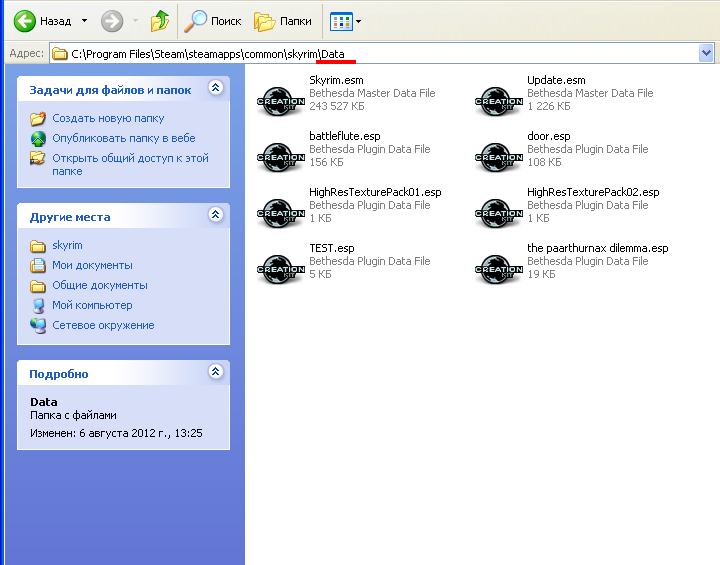Click the Общие документы folder icon
The height and width of the screenshot is (565, 720).
click(38, 286)
